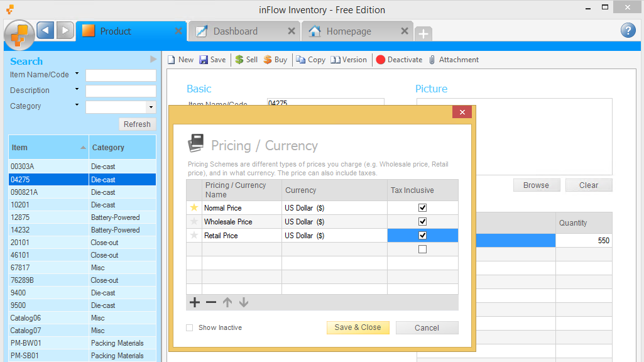Collapse the Search panel with the arrow

pos(153,59)
